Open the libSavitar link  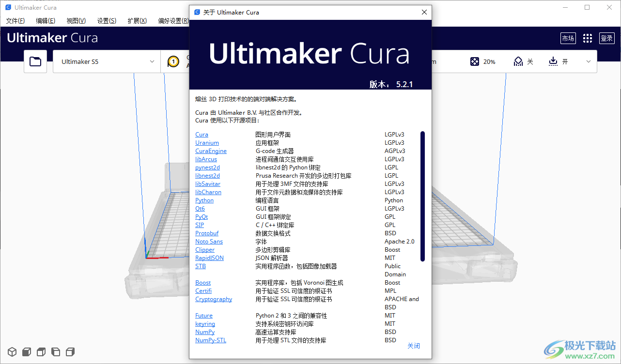(208, 184)
